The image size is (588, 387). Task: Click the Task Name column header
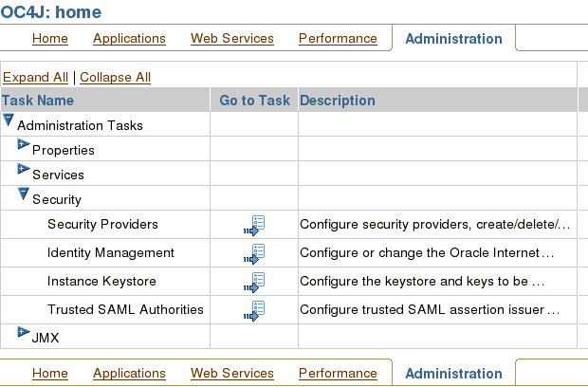point(38,101)
